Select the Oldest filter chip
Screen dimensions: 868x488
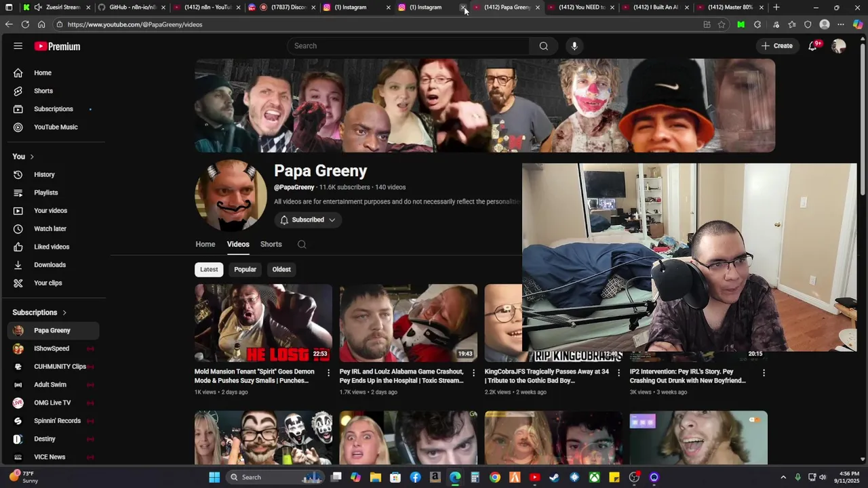pyautogui.click(x=281, y=269)
